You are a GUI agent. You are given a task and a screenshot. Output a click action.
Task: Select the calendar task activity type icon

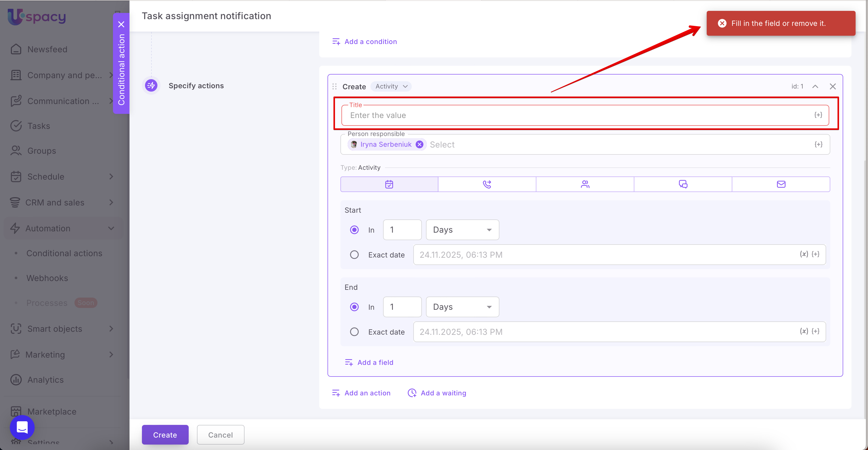pyautogui.click(x=389, y=184)
